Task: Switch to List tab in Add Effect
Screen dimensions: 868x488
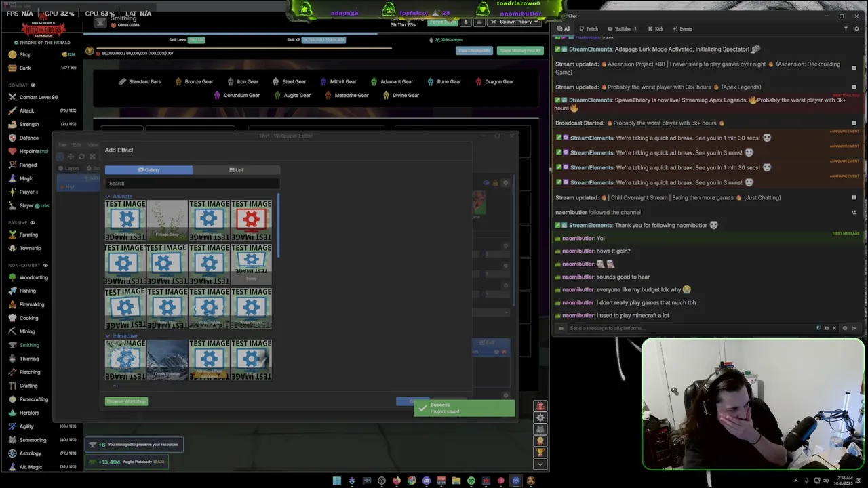Action: [x=236, y=170]
